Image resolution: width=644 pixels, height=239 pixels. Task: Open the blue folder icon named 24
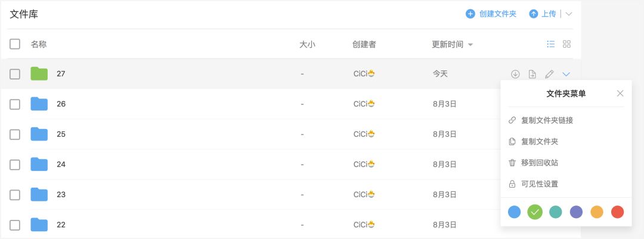pos(39,164)
